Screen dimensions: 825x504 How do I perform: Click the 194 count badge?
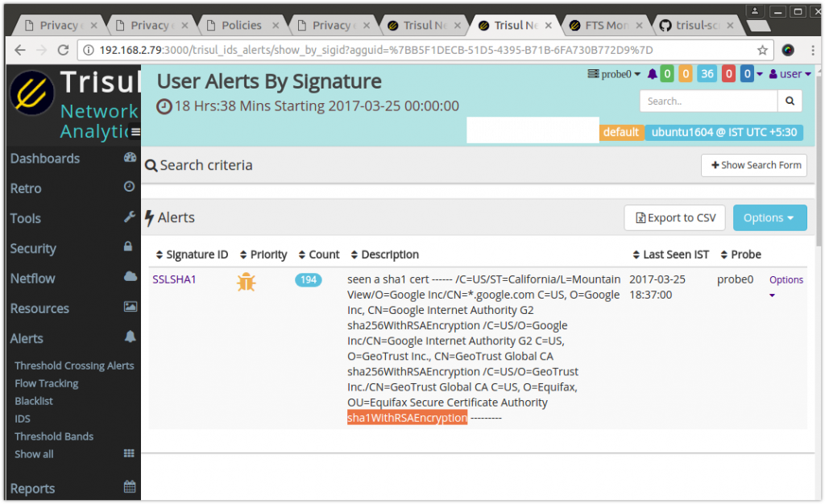tap(309, 279)
